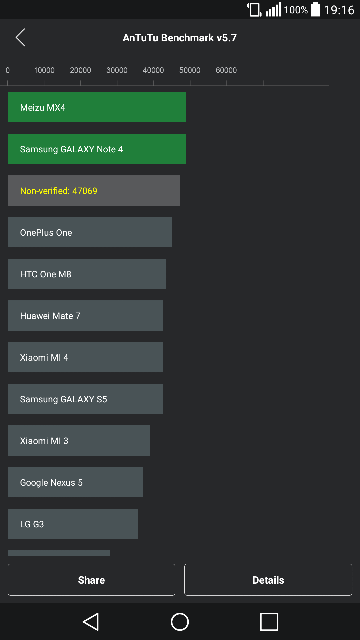Tap Android home circle button
Image resolution: width=360 pixels, height=640 pixels.
point(180,622)
